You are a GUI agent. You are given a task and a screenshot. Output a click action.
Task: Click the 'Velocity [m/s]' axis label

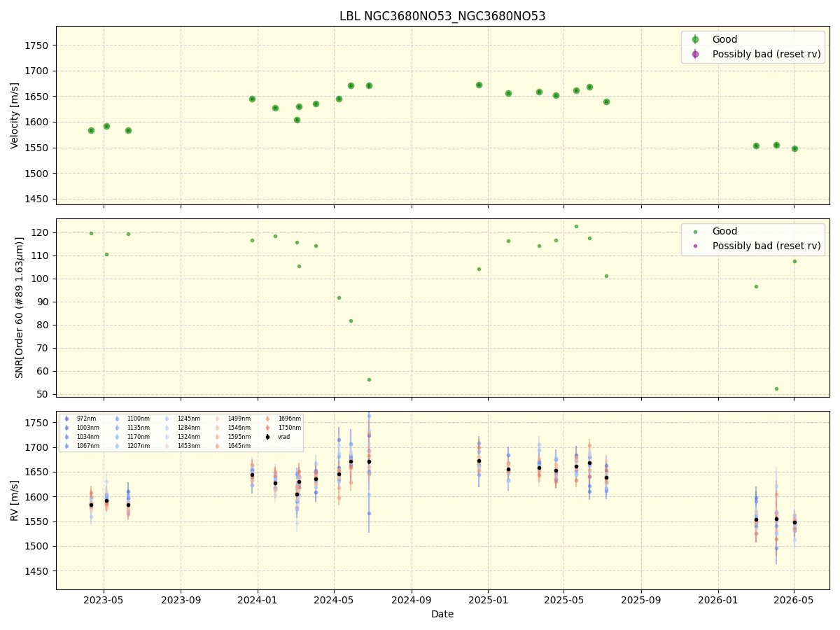(15, 115)
